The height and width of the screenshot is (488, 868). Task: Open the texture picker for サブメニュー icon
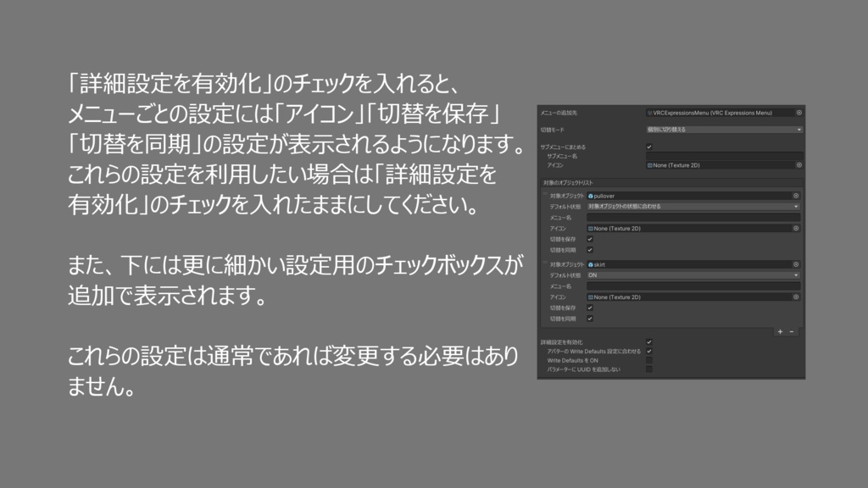[798, 165]
